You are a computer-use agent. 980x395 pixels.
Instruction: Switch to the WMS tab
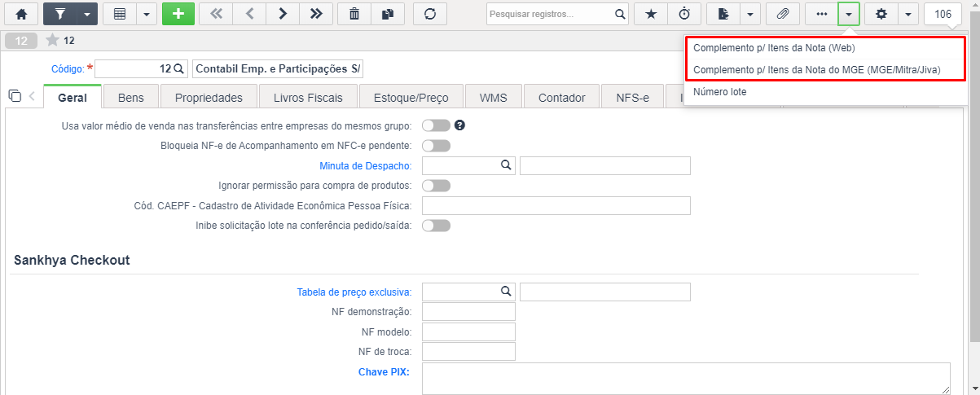point(493,98)
